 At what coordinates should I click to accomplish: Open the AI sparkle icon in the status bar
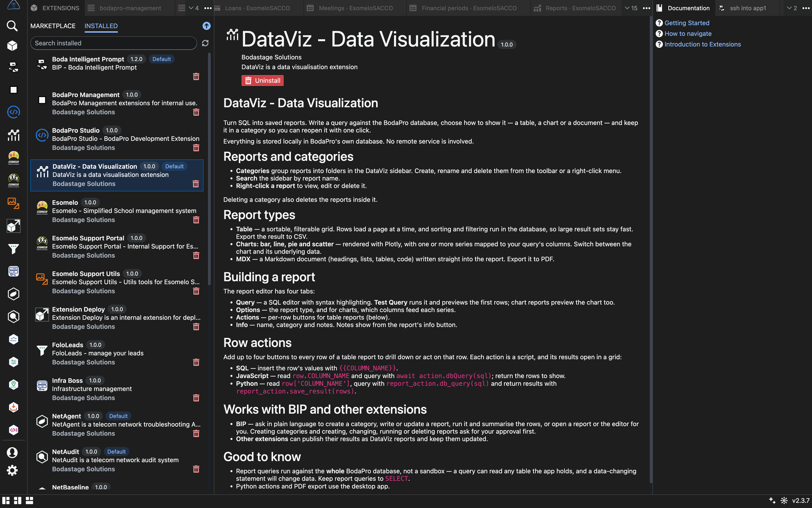pos(772,501)
